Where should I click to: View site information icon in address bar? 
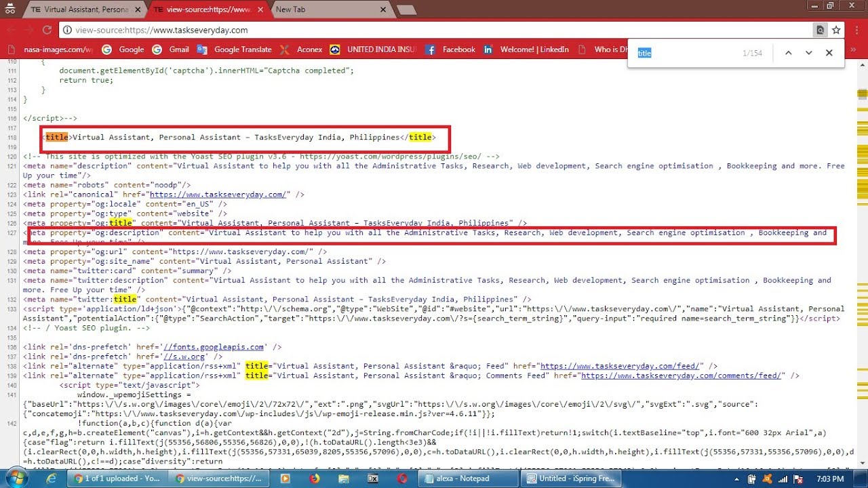pos(67,30)
